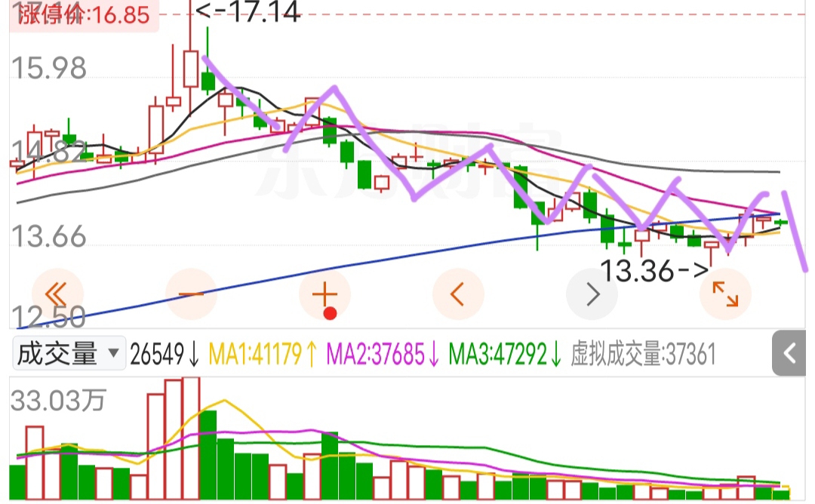Click the 15.98 price axis label
The height and width of the screenshot is (504, 815).
coord(49,68)
